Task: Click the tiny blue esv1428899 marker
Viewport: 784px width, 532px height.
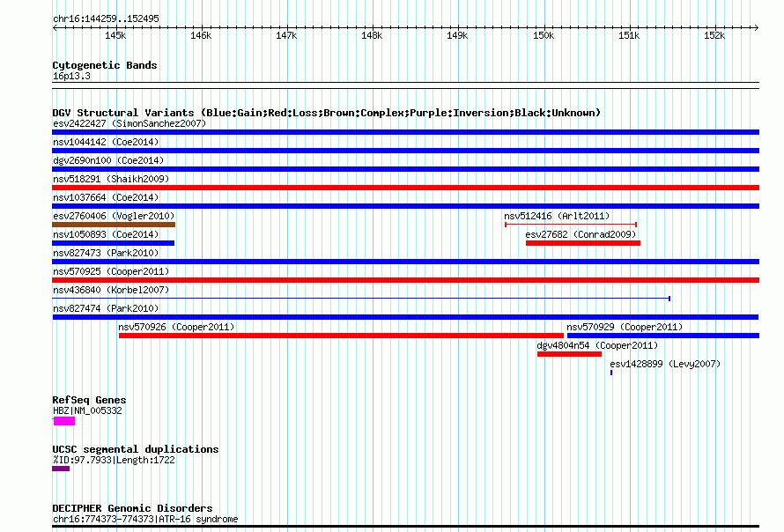Action: click(x=611, y=373)
